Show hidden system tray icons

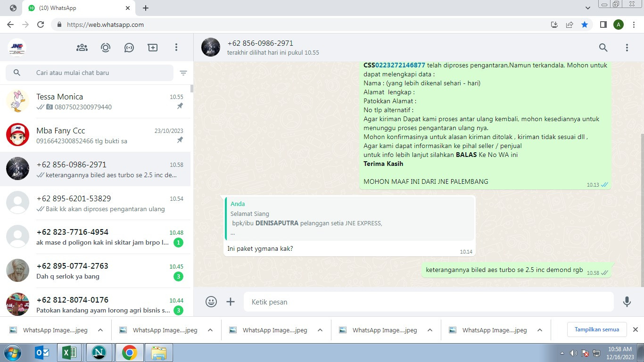562,353
